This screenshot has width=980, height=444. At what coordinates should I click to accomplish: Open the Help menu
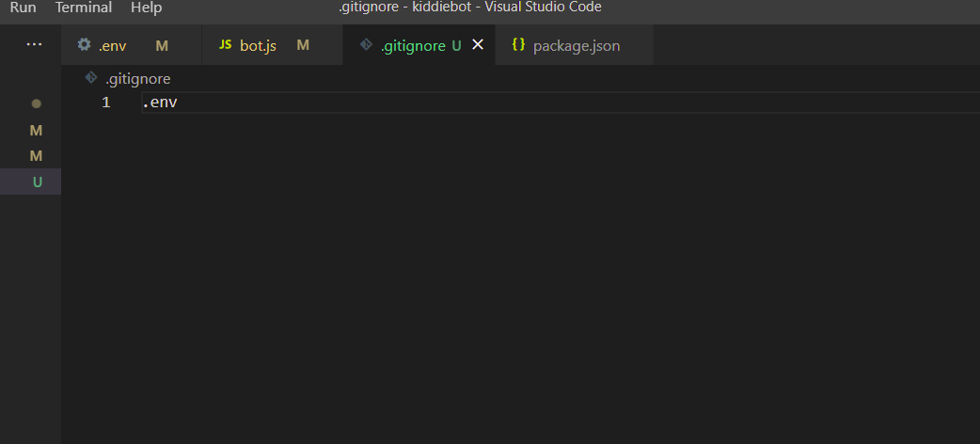(147, 8)
